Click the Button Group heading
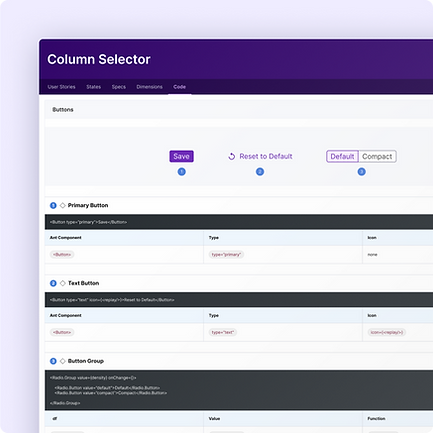433x433 pixels. [86, 361]
